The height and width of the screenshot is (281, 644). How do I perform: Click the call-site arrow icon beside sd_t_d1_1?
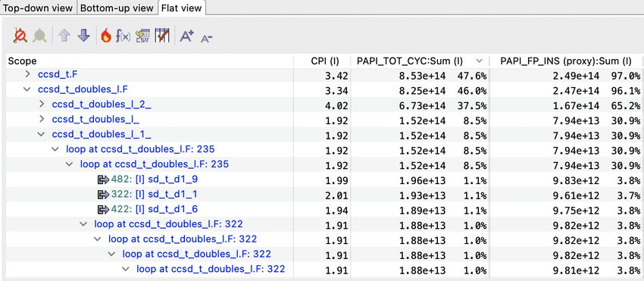(x=103, y=195)
